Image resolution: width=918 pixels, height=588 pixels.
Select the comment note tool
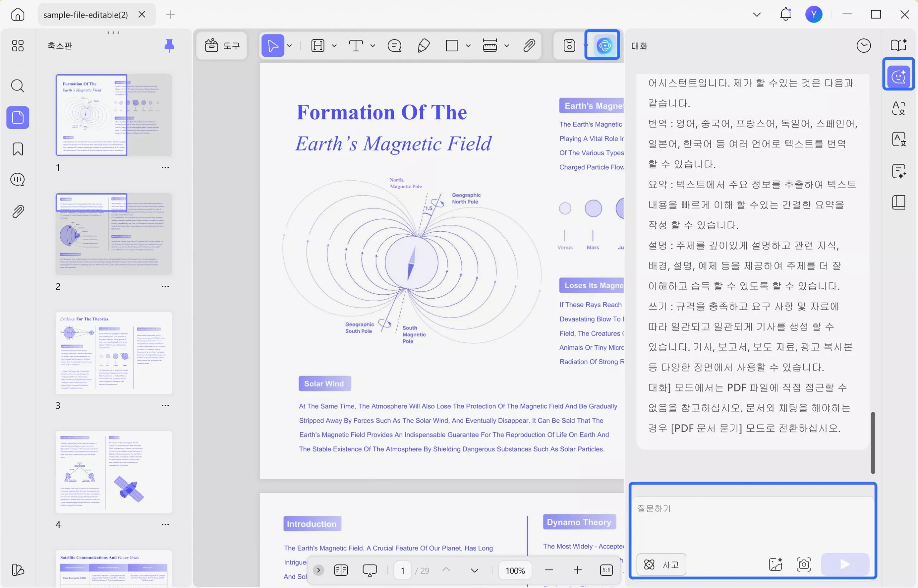(394, 46)
